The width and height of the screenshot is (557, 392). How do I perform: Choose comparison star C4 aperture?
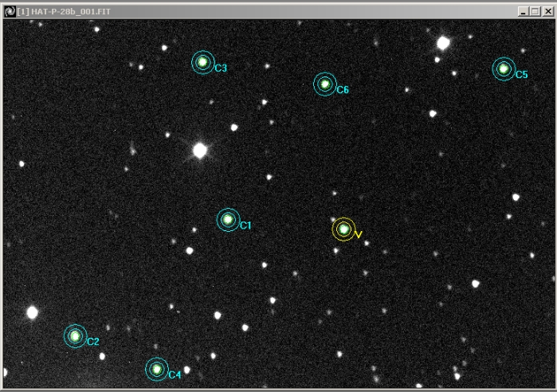[157, 369]
